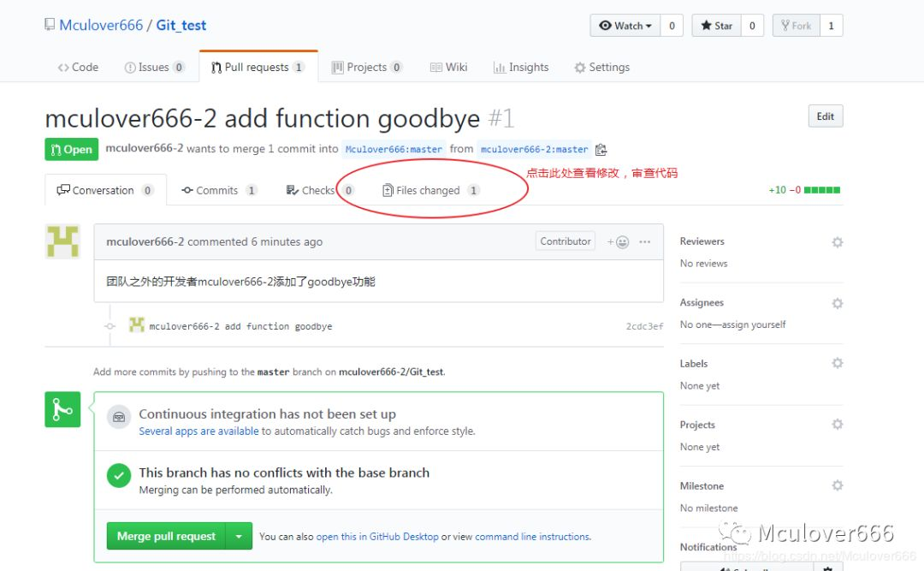Image resolution: width=924 pixels, height=571 pixels.
Task: Click the repository book icon beside Mculover666
Action: click(x=50, y=25)
